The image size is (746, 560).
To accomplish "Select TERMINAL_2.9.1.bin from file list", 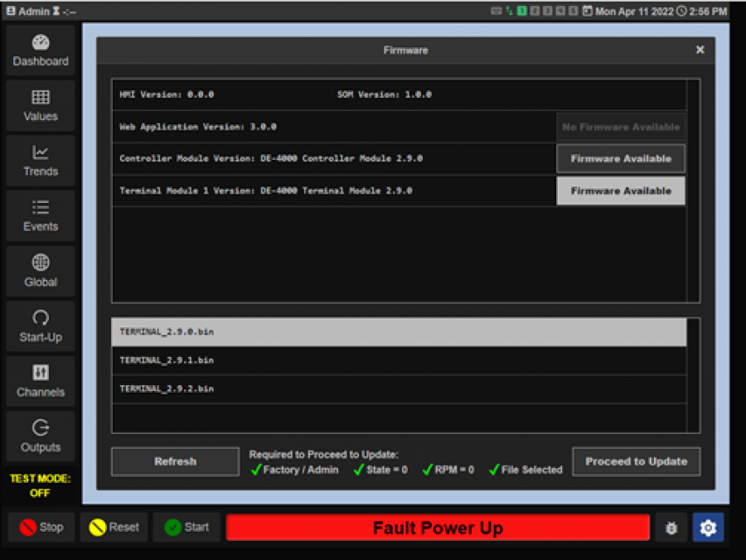I will [x=399, y=360].
